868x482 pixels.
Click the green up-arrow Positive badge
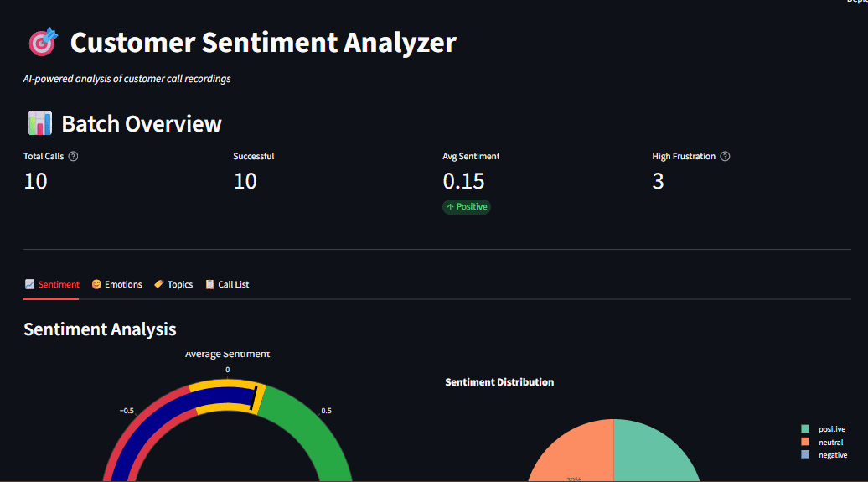(x=467, y=207)
